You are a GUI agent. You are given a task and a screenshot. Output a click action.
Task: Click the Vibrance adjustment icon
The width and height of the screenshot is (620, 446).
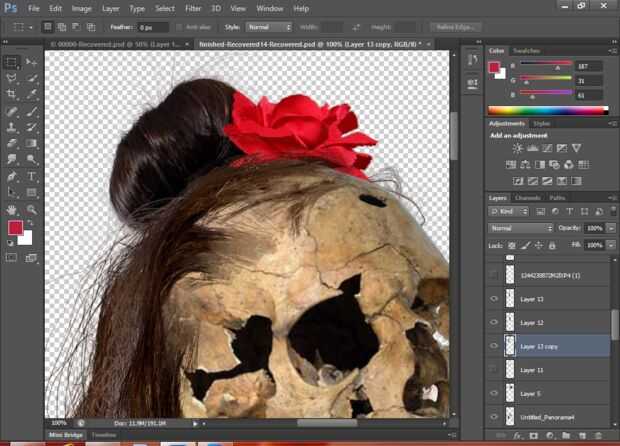pos(577,148)
